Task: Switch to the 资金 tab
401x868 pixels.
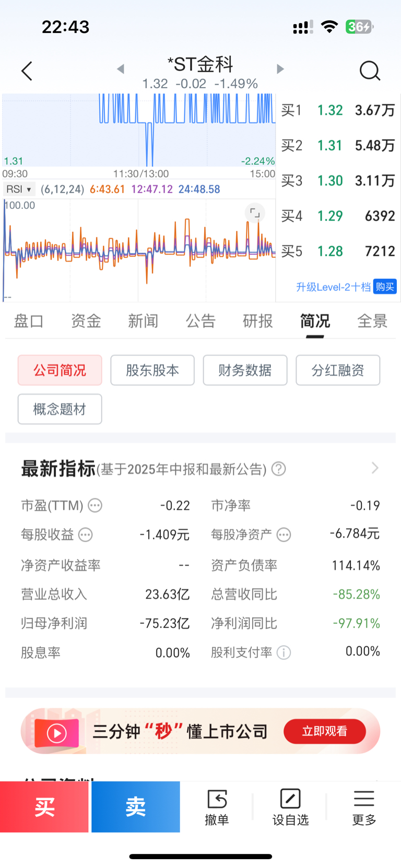Action: coord(86,321)
